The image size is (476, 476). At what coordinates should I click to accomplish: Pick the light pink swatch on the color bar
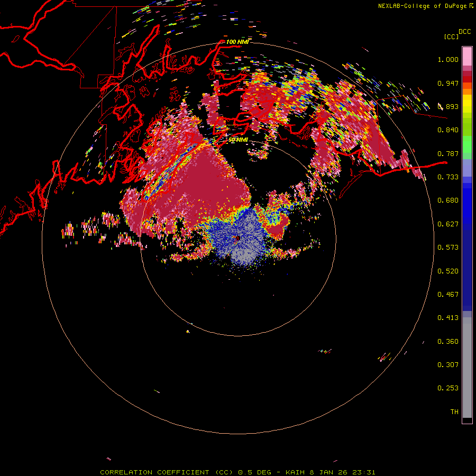(x=467, y=56)
